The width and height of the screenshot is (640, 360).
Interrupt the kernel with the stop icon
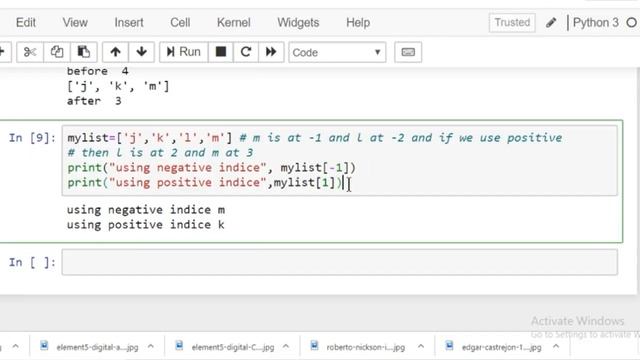[x=221, y=52]
